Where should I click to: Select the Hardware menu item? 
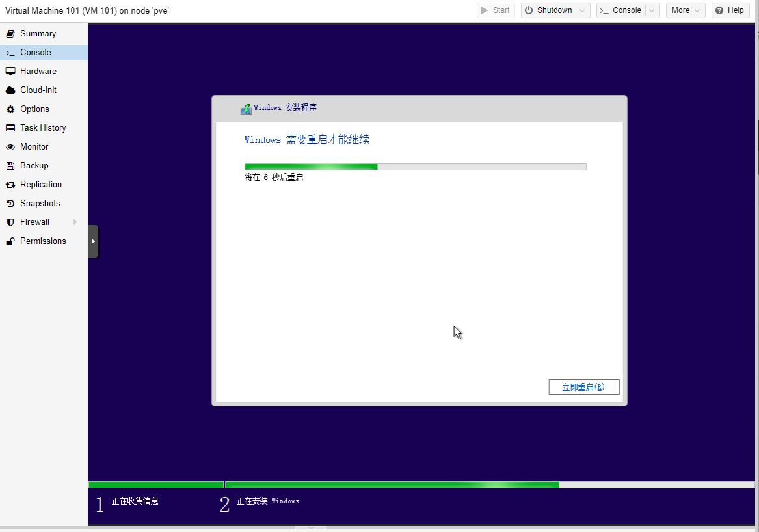pyautogui.click(x=44, y=71)
